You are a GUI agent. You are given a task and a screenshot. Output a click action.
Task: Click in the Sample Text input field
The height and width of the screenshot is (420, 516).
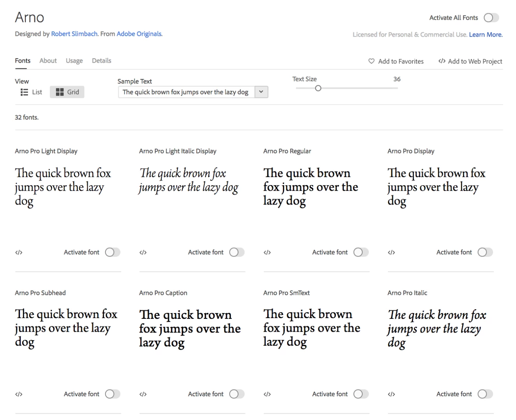coord(186,92)
